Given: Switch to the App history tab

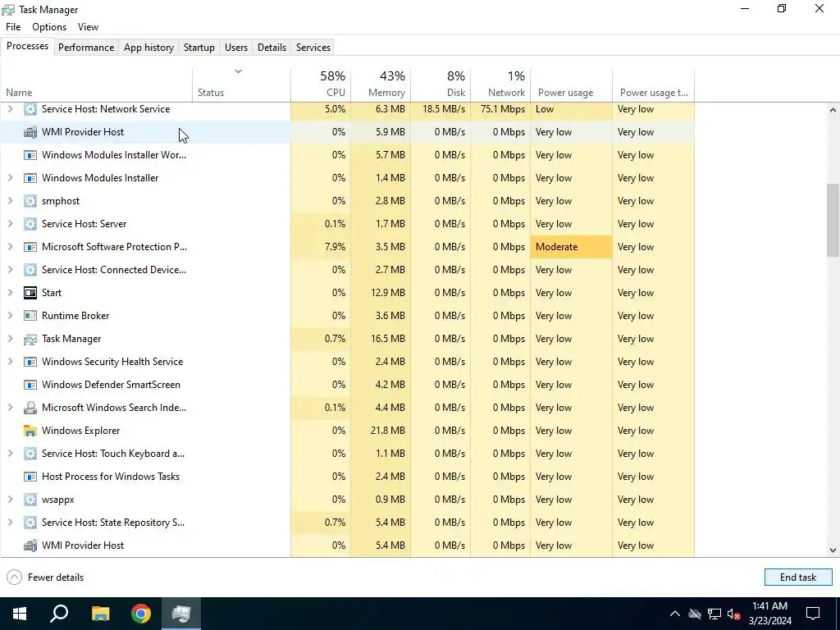Looking at the screenshot, I should [x=149, y=47].
